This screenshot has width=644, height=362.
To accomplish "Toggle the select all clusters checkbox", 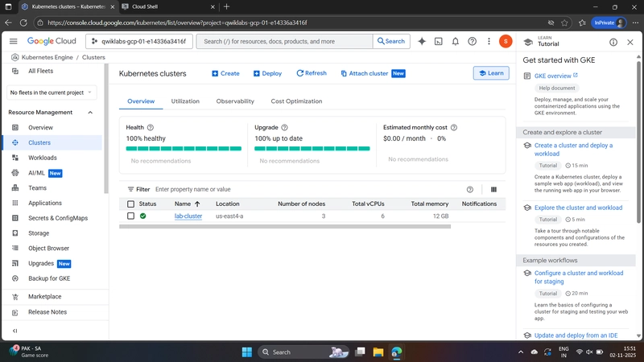I will pyautogui.click(x=130, y=204).
